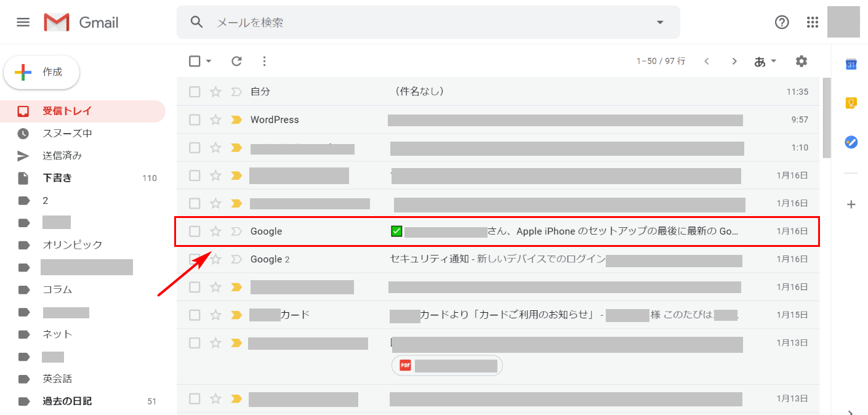Viewport: 868px width, 415px height.
Task: Open the help question mark icon
Action: click(x=782, y=22)
